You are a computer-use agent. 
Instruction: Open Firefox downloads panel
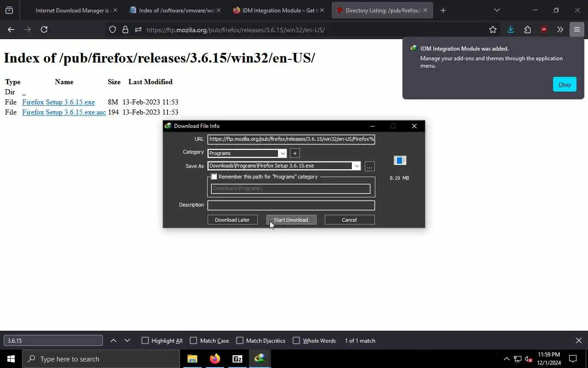coord(510,30)
